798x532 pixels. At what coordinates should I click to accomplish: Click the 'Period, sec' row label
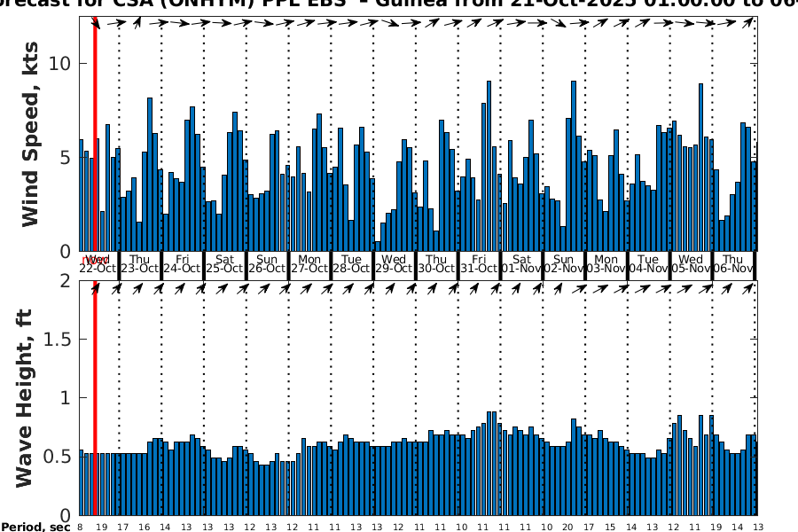pos(36,527)
